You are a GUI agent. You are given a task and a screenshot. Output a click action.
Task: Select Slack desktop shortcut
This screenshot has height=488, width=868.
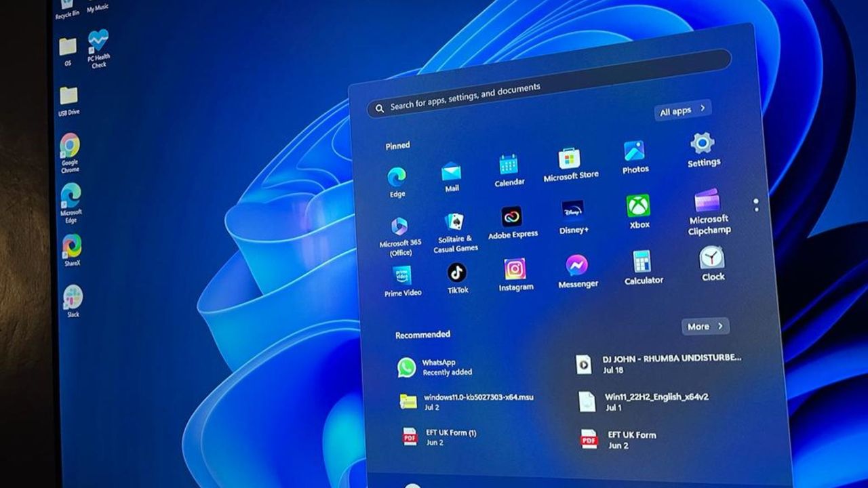pos(73,301)
